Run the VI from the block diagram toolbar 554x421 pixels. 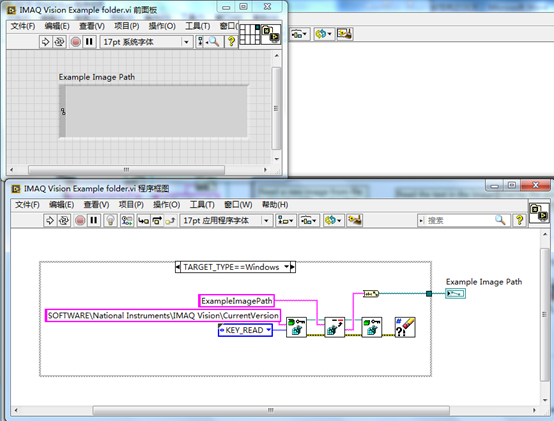click(50, 221)
